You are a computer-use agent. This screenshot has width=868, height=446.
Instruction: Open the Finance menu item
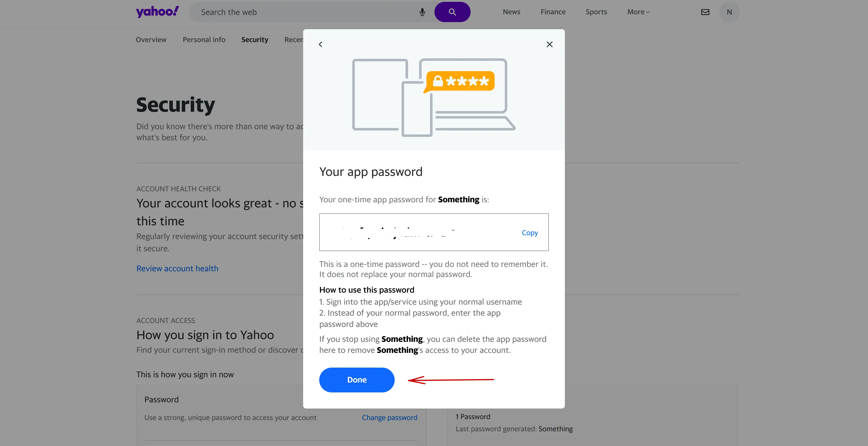coord(553,11)
